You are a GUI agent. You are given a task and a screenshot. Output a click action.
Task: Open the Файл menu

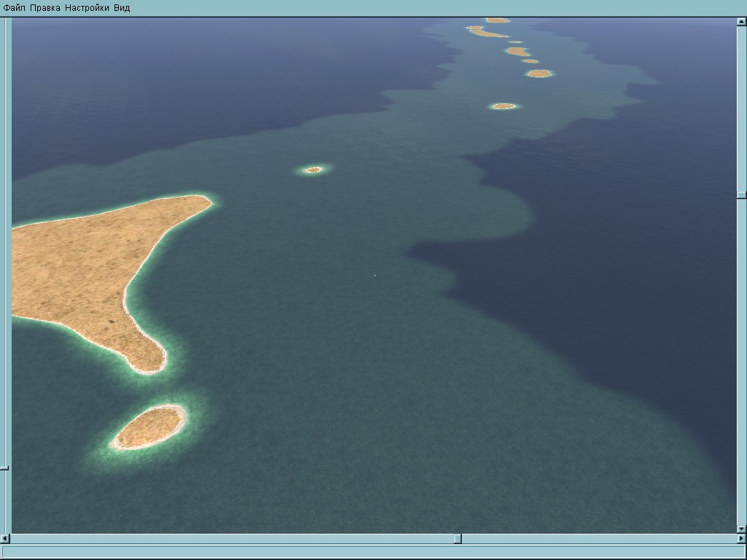pos(15,7)
